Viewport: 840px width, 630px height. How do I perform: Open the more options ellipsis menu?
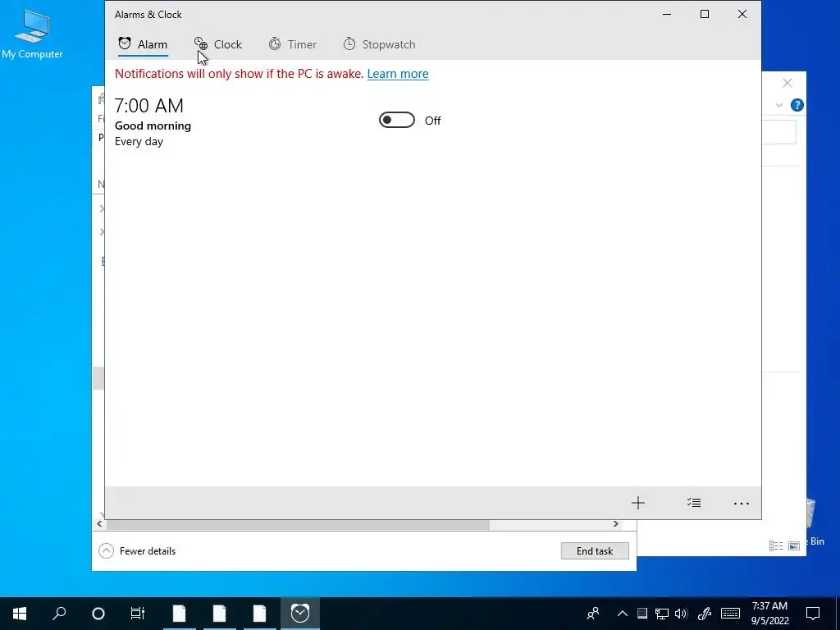click(x=742, y=503)
